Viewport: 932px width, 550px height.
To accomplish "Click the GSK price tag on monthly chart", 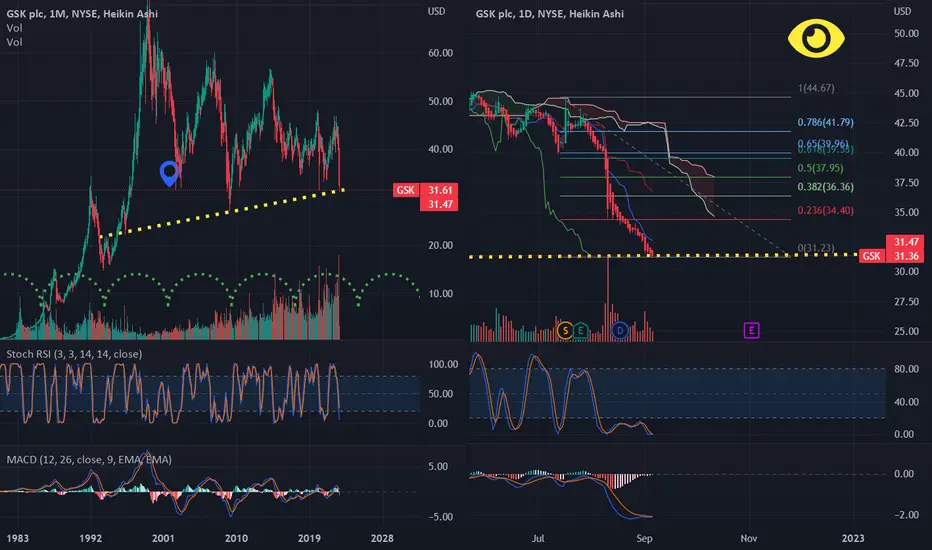I will coord(406,190).
